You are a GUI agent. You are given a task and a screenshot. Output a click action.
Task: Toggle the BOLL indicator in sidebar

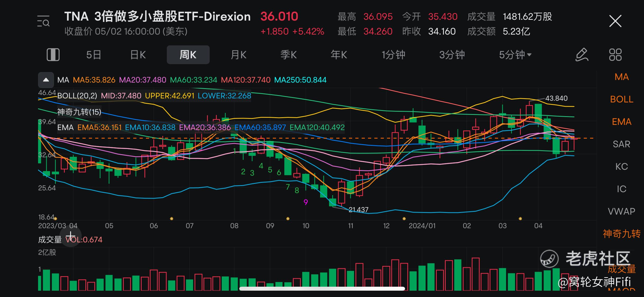pyautogui.click(x=622, y=99)
